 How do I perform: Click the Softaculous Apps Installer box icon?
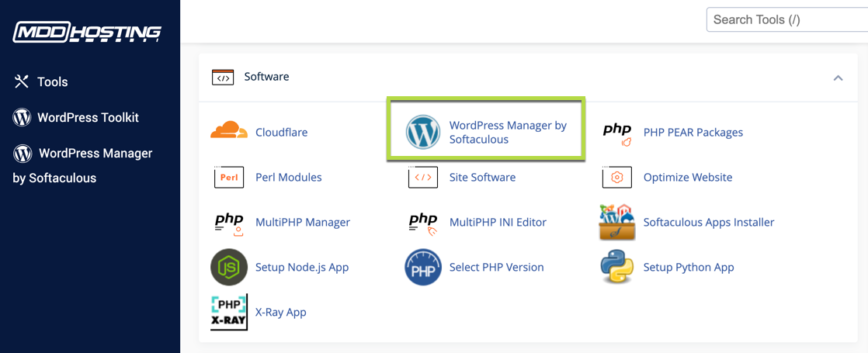[617, 222]
